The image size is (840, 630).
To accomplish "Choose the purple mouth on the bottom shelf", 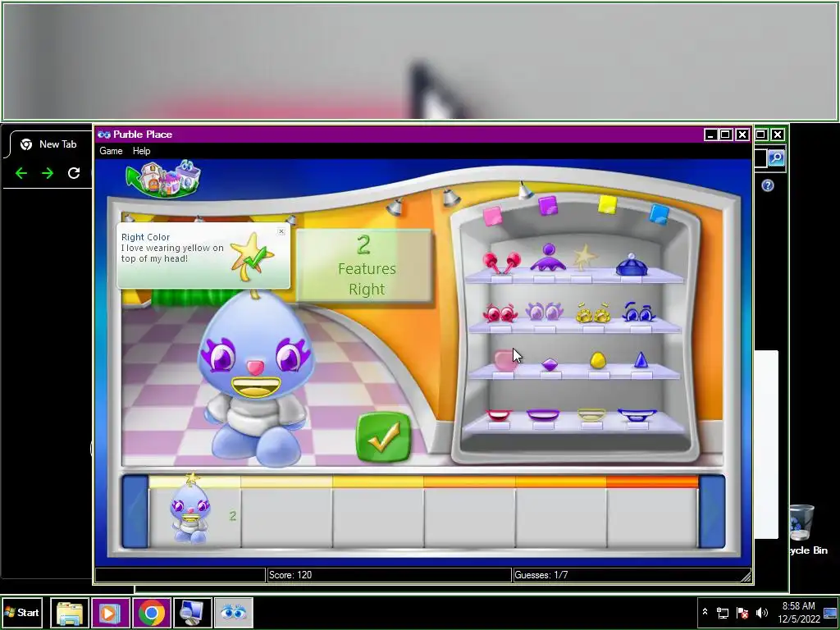I will tap(543, 415).
